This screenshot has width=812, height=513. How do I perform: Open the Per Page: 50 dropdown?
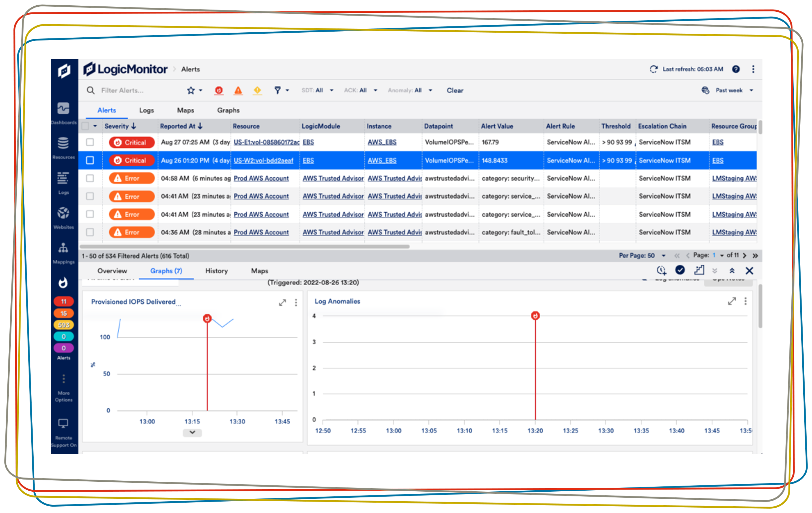click(x=642, y=256)
